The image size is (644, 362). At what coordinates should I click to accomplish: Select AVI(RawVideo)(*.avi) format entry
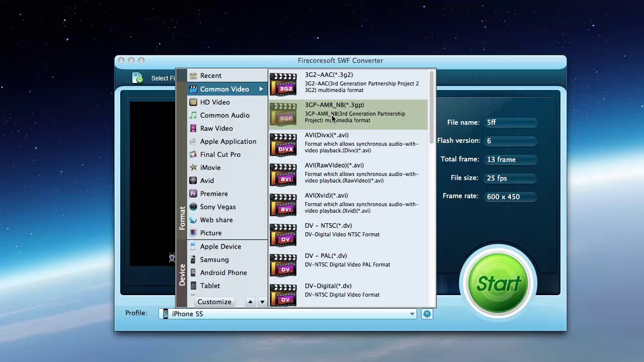pos(348,174)
